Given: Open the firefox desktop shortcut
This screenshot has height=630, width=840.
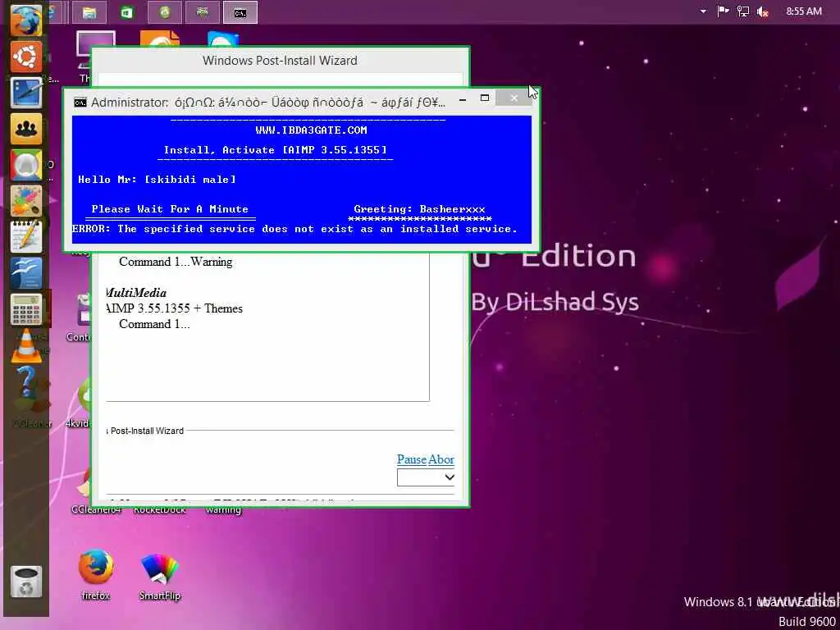Looking at the screenshot, I should pos(96,573).
